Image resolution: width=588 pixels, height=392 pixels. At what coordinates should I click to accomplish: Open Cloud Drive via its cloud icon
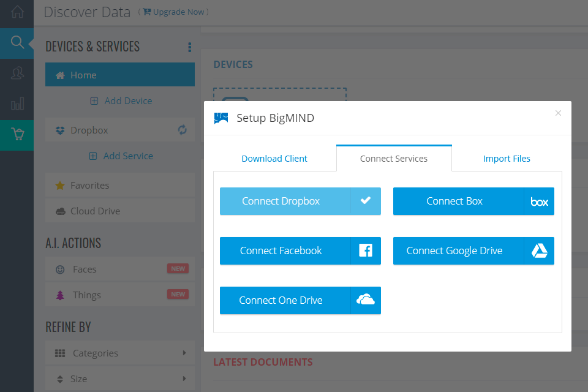tap(59, 211)
